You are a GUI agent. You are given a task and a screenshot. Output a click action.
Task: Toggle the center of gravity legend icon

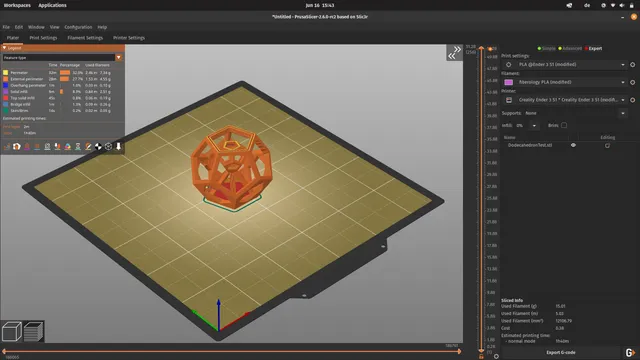click(x=98, y=147)
